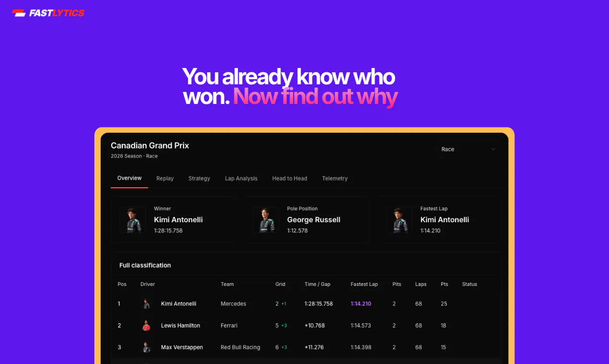
Task: Go to the Lap Analysis tab
Action: (x=241, y=179)
